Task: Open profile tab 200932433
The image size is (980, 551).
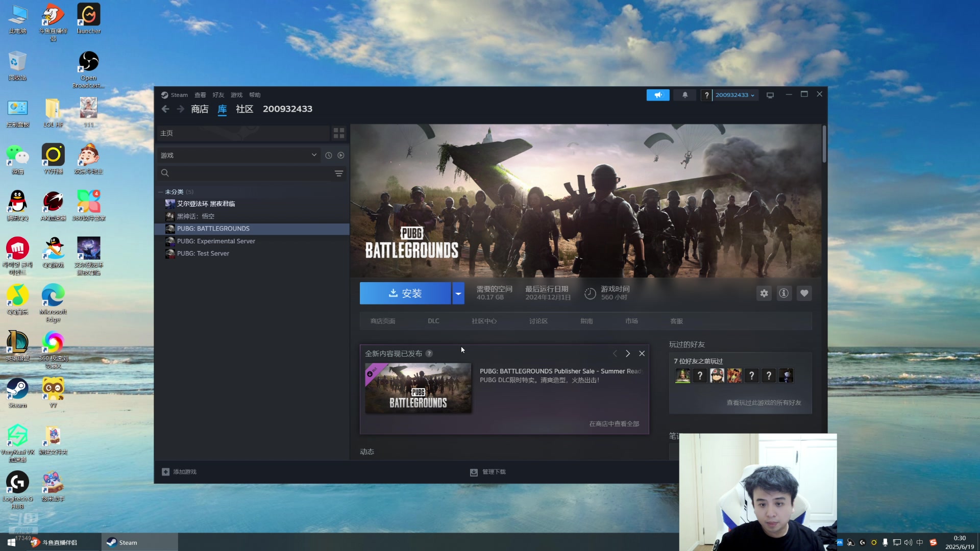Action: coord(287,109)
